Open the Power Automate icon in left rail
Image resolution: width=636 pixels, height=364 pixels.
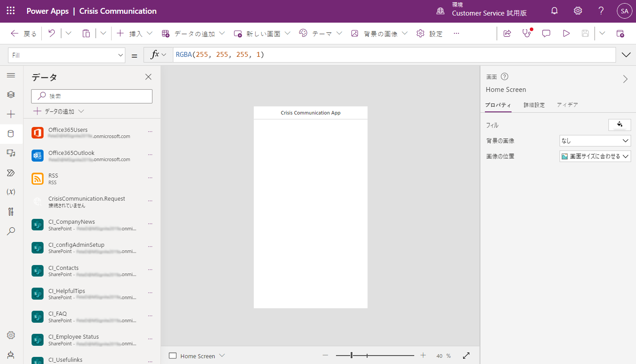click(11, 173)
